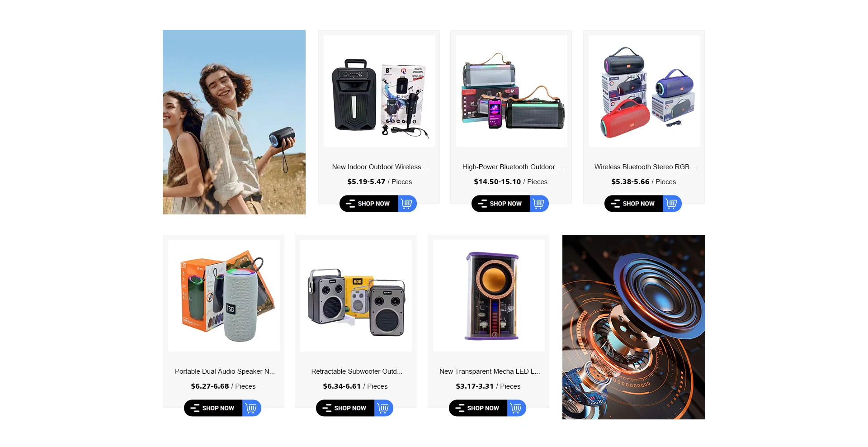Click cart icon for New Transparent Mecha LED speaker

pyautogui.click(x=517, y=408)
